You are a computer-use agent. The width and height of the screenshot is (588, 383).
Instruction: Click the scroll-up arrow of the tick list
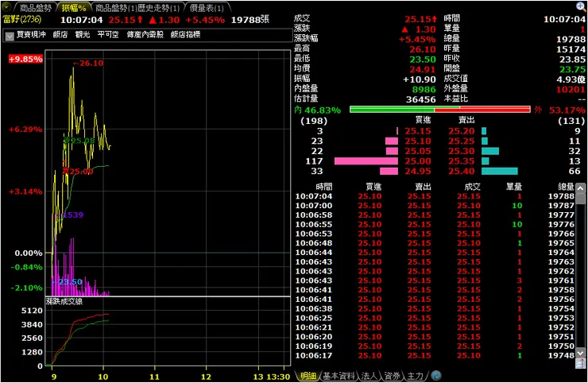point(580,188)
